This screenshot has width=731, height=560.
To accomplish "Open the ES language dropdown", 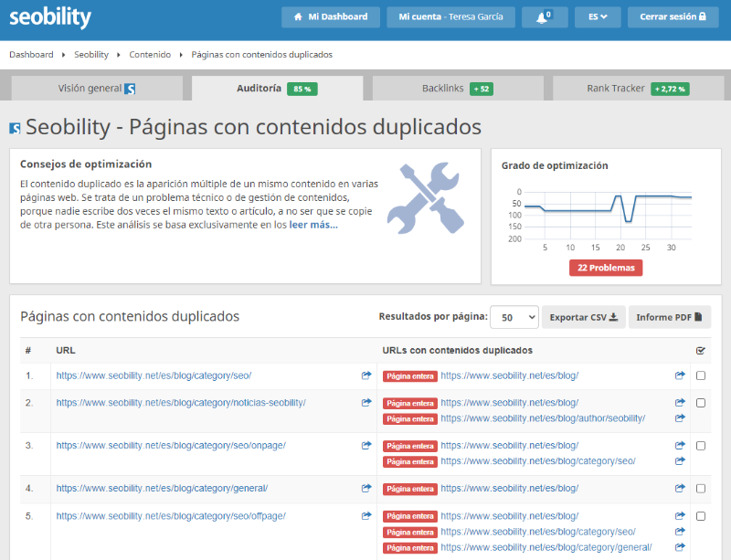I will click(598, 17).
